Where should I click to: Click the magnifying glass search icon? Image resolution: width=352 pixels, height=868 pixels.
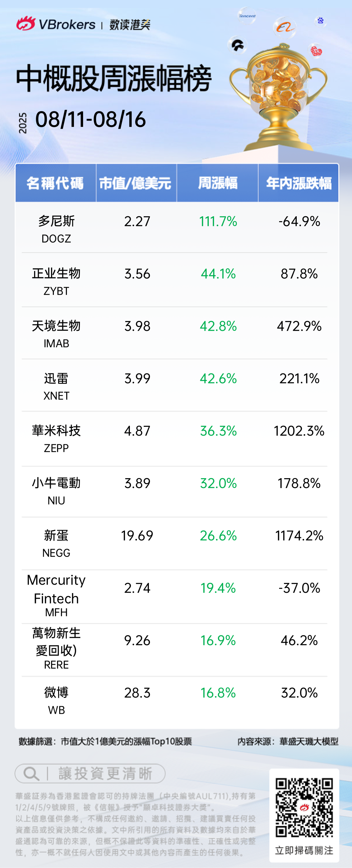coord(31,773)
